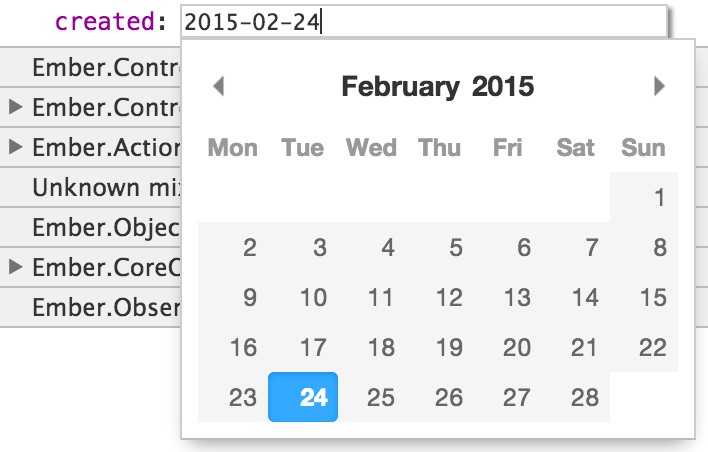Expand the Ember.CoreO… mixin row
This screenshot has height=452, width=708.
click(14, 267)
